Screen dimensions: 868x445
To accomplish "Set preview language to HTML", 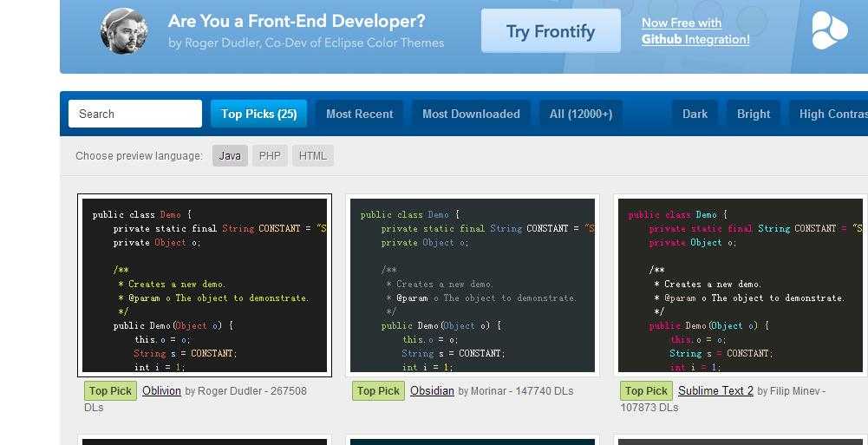I will point(313,155).
